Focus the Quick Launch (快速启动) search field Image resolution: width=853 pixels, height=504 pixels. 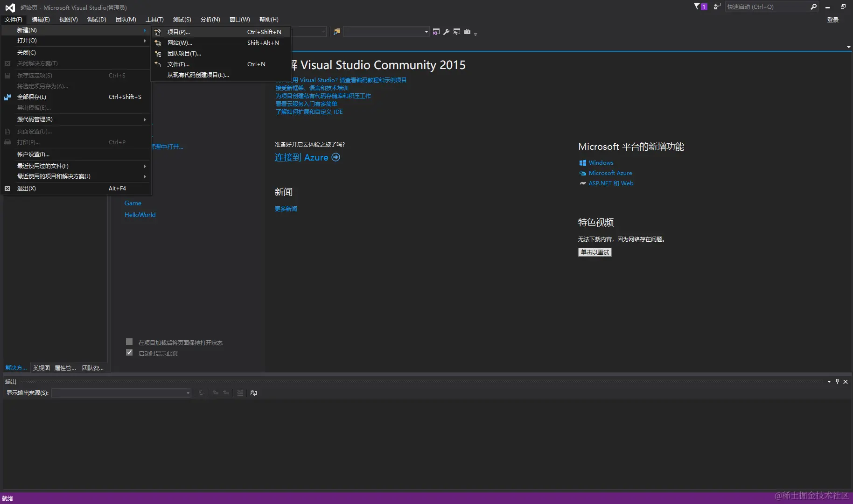coord(767,7)
